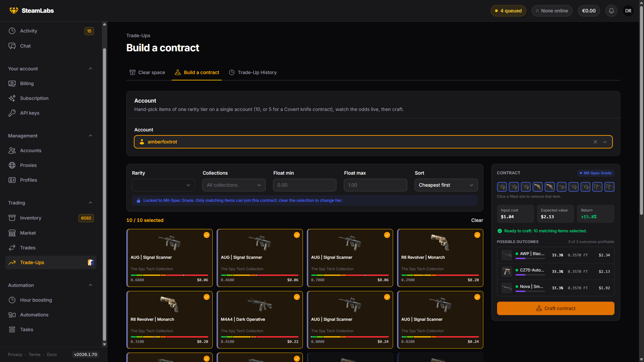Collapse the Management section
Image resolution: width=644 pixels, height=362 pixels.
click(90, 136)
